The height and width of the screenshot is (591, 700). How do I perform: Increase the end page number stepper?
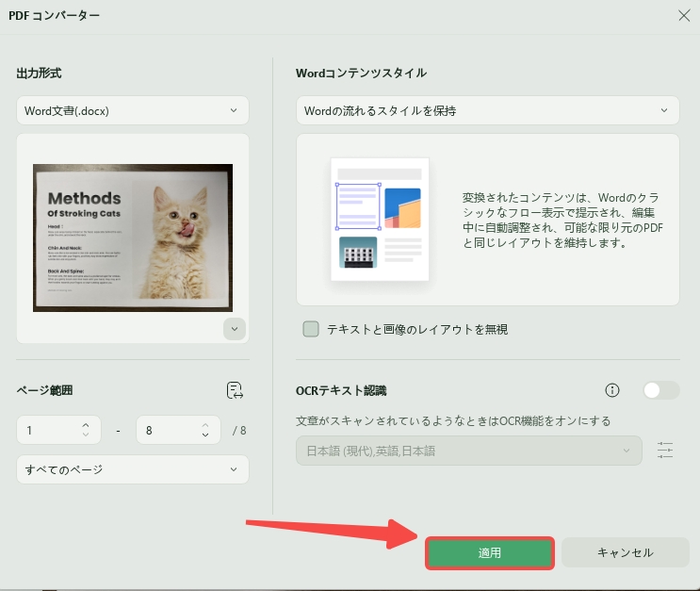[204, 425]
